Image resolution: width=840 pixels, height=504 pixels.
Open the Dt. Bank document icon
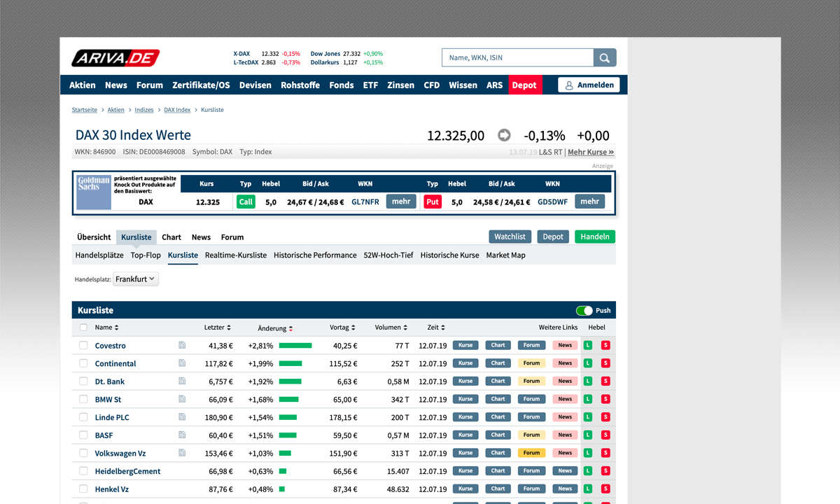[x=182, y=381]
